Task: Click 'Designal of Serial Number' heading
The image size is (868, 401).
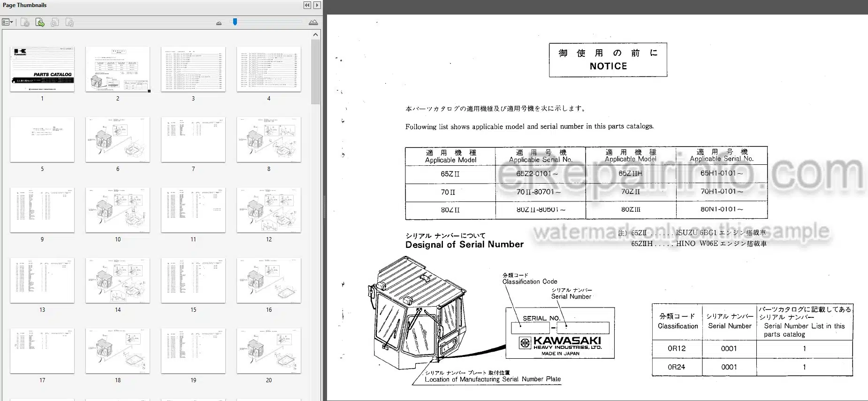Action: (464, 245)
